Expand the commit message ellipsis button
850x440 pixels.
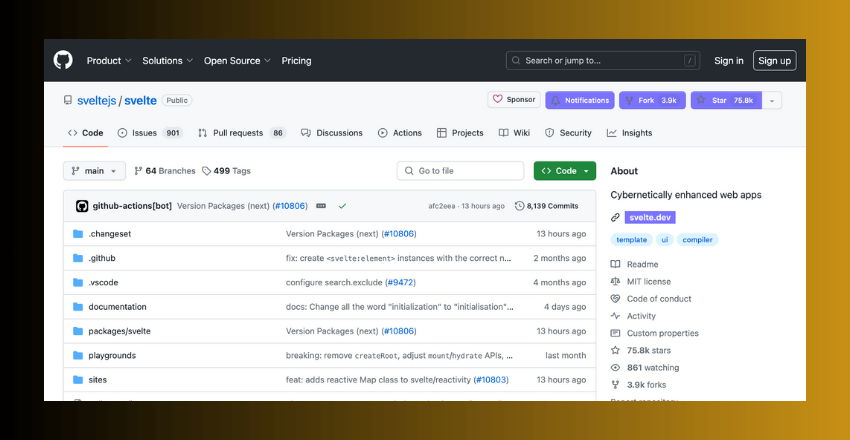321,206
